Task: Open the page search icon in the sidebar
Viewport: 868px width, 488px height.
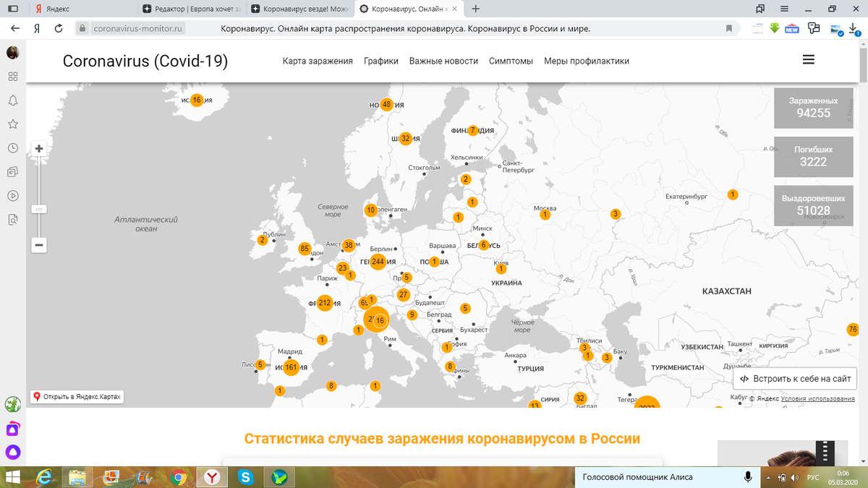Action: click(x=12, y=218)
